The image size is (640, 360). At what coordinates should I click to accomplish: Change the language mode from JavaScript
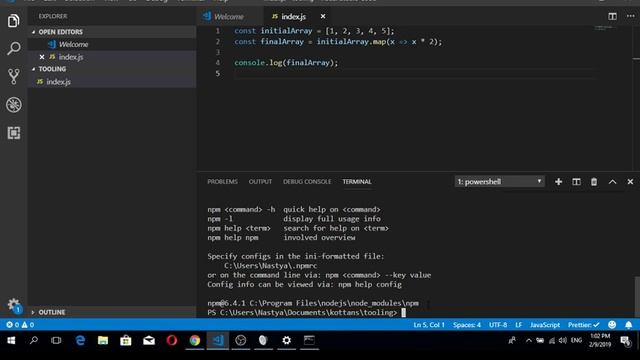(545, 325)
